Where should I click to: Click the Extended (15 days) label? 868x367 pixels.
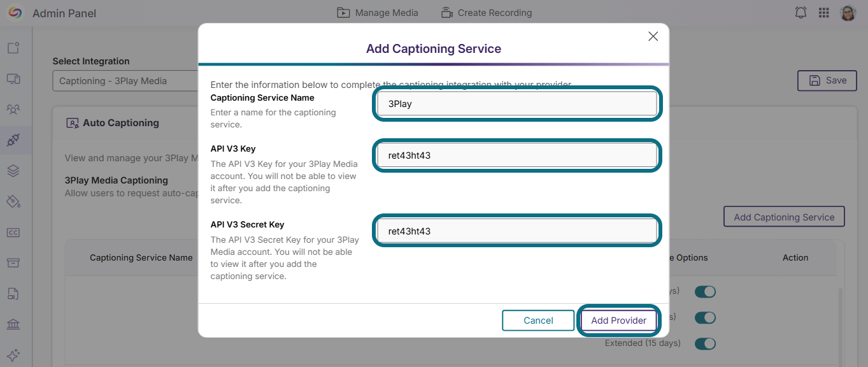coord(643,343)
